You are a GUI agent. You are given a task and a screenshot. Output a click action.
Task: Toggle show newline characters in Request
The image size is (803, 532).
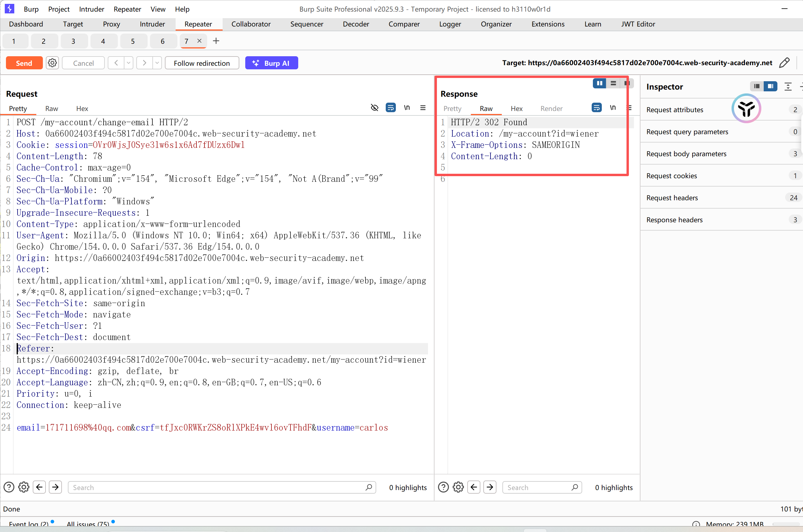(407, 107)
